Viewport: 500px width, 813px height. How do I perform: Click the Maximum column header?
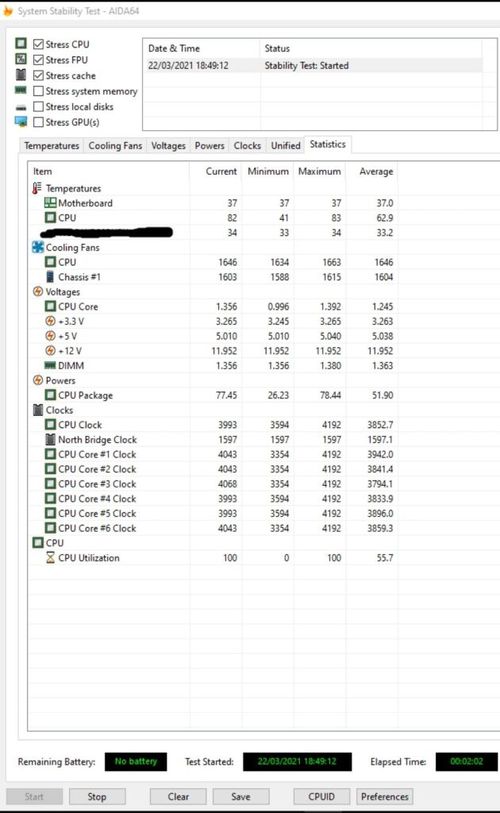(320, 171)
